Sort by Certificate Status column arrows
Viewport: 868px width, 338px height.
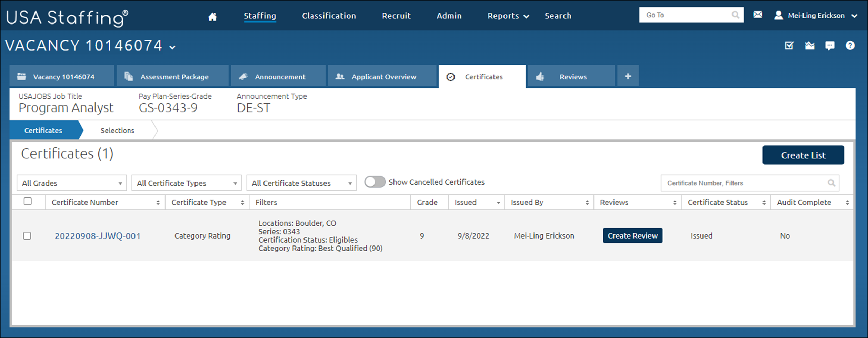pos(764,203)
